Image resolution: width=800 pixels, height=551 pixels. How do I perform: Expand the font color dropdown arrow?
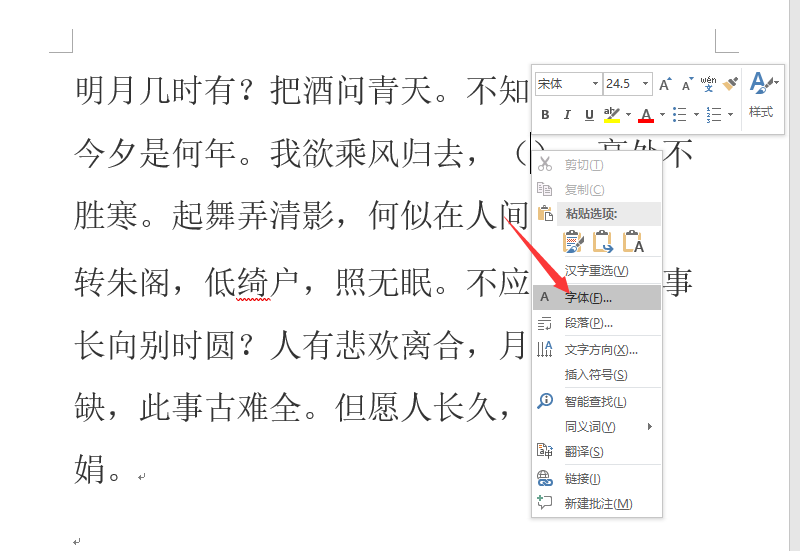click(662, 115)
